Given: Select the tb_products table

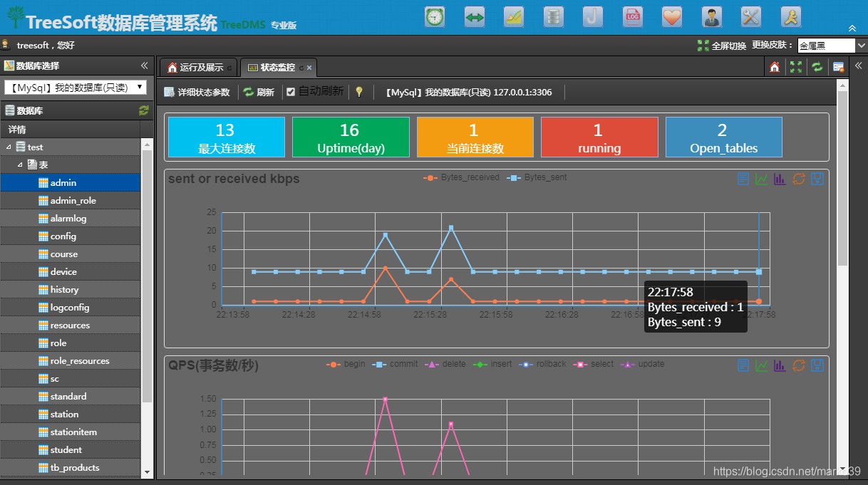Looking at the screenshot, I should [71, 468].
